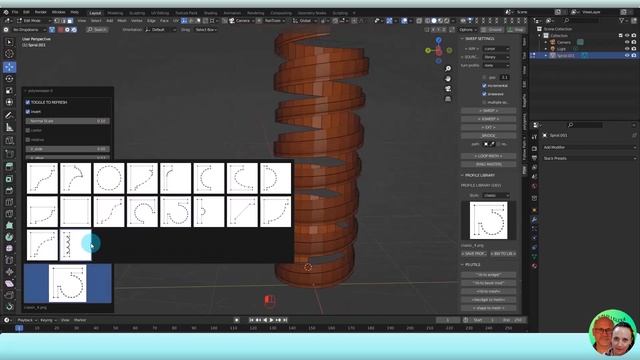640x360 pixels.
Task: Uncheck the invert checkbox in operator panel
Action: point(28,111)
